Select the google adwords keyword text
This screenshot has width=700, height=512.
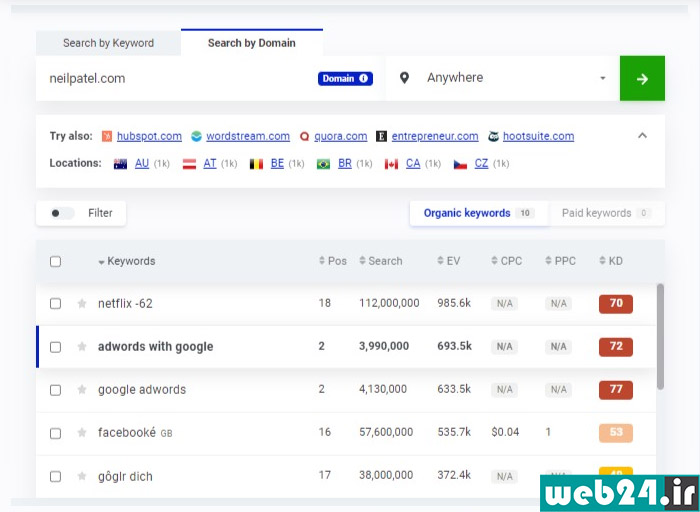(x=142, y=390)
